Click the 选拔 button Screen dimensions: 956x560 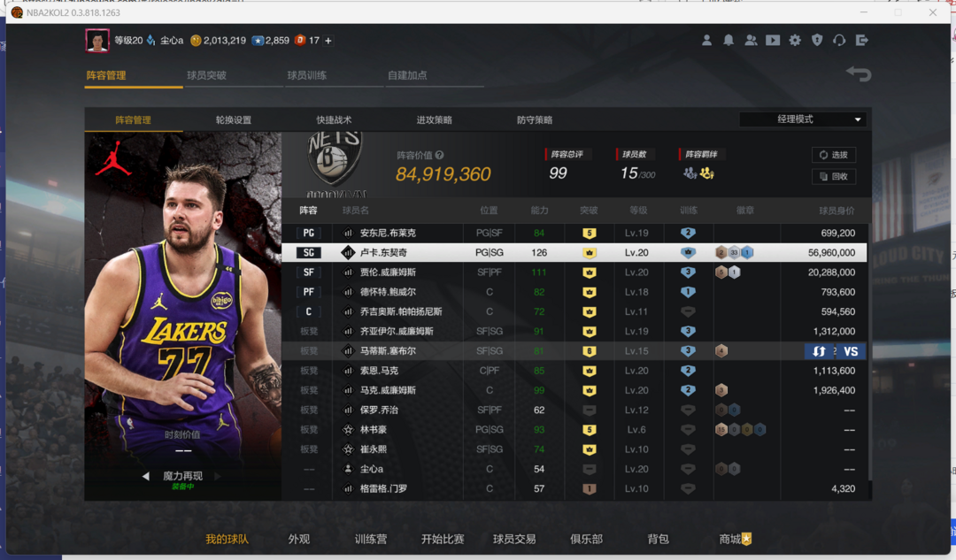(x=834, y=155)
